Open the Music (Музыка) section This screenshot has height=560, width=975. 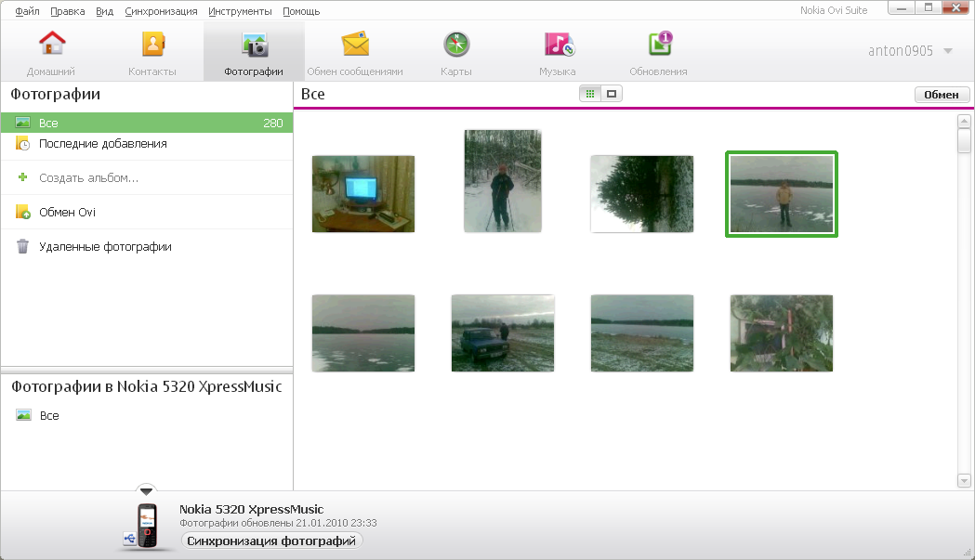(557, 54)
